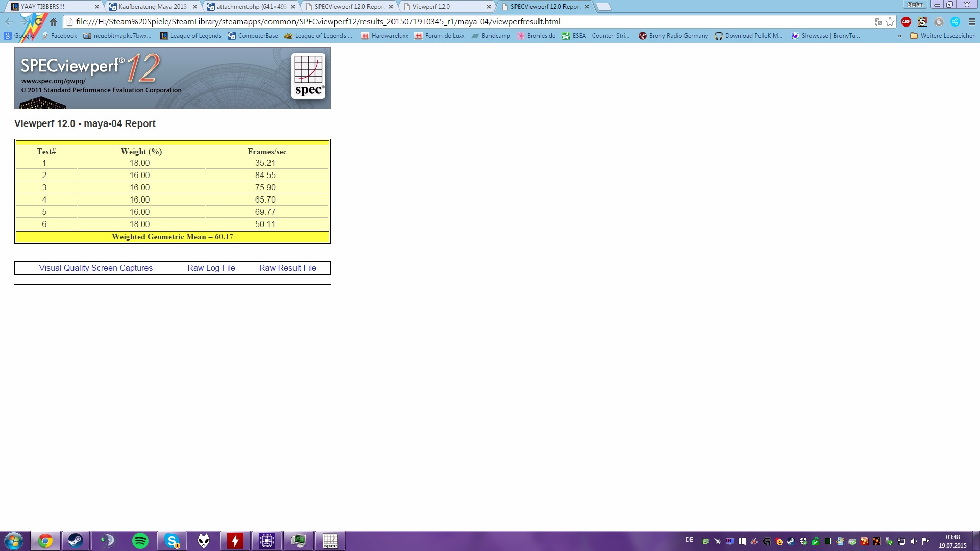Click the cyan share extension icon
This screenshot has height=551, width=980.
(x=955, y=21)
